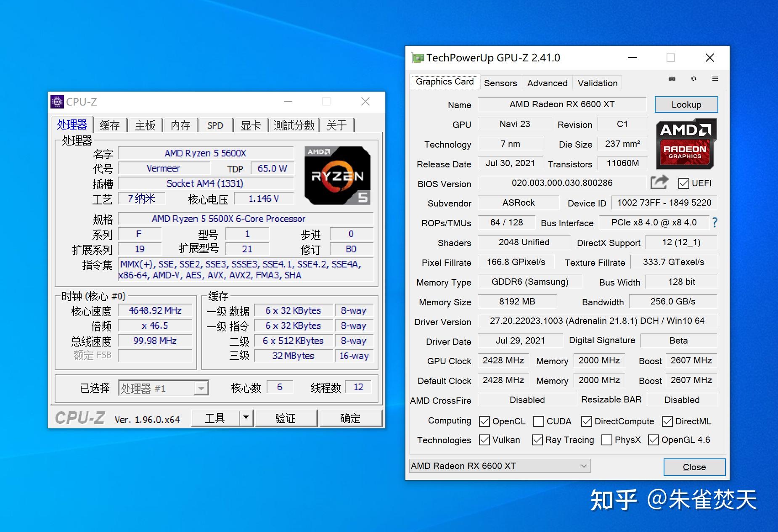
Task: Switch to the Advanced tab in GPU-Z
Action: 548,83
